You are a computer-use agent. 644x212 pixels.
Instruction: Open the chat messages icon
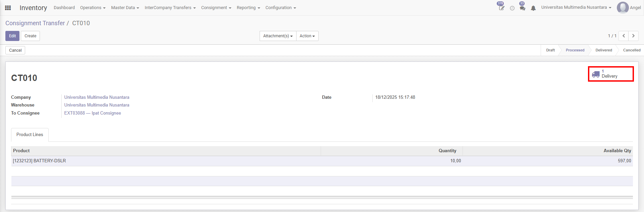522,8
